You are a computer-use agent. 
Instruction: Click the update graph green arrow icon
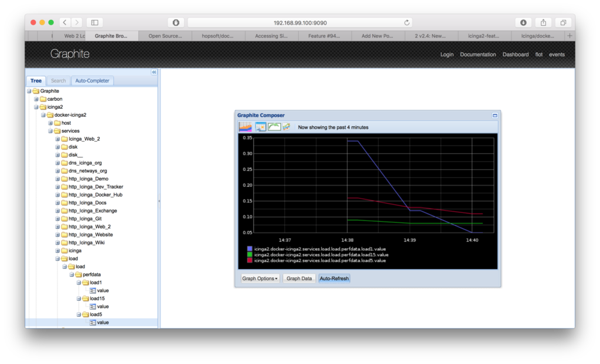[x=274, y=127]
